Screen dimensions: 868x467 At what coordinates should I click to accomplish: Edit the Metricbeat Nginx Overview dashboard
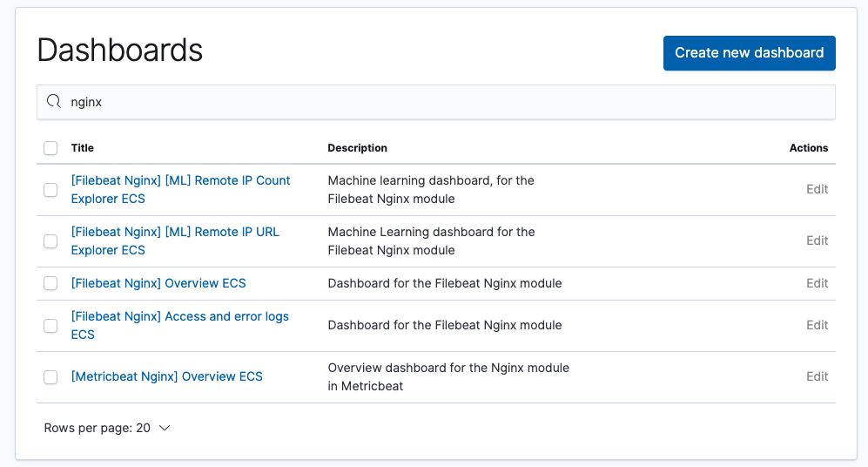817,377
